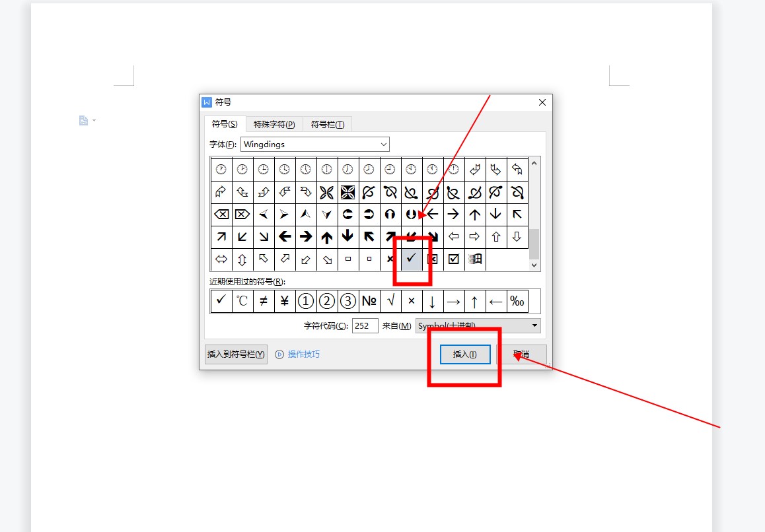Pick the ¥ symbol in recently used symbols
The height and width of the screenshot is (532, 765).
284,301
